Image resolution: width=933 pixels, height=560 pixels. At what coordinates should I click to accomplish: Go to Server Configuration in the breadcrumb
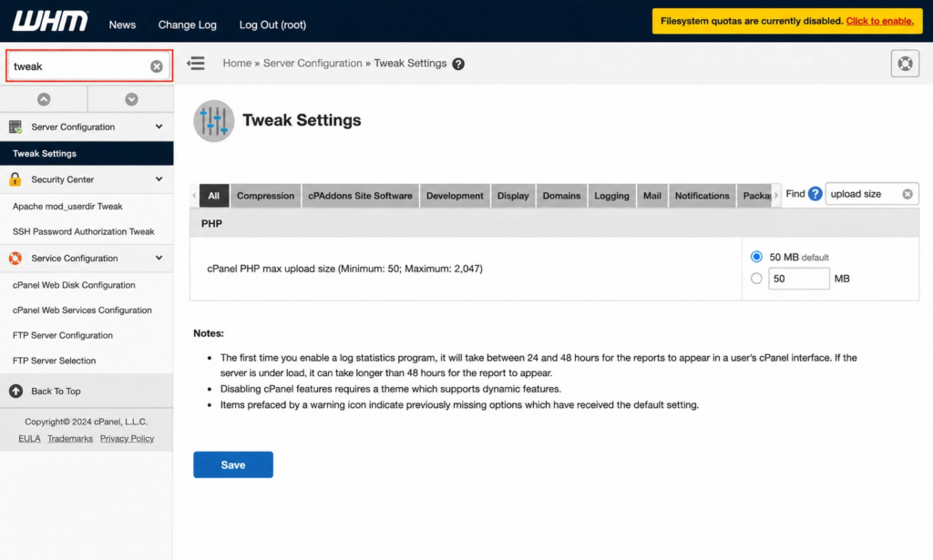[x=313, y=63]
